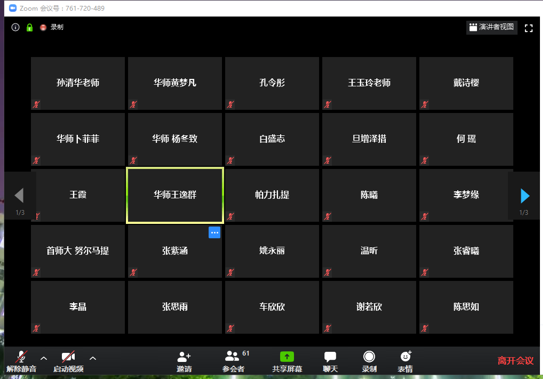Select the 孙清华老师 video tile
The width and height of the screenshot is (543, 379).
point(78,83)
